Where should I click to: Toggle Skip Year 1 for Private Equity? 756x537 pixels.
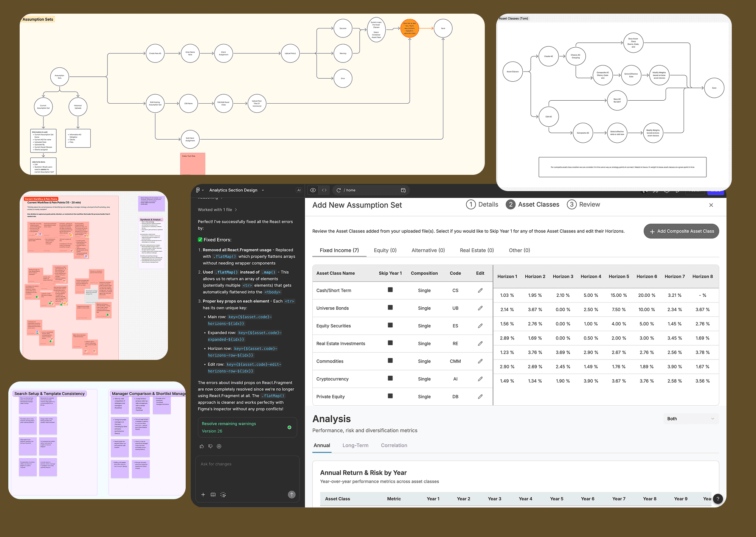[390, 396]
